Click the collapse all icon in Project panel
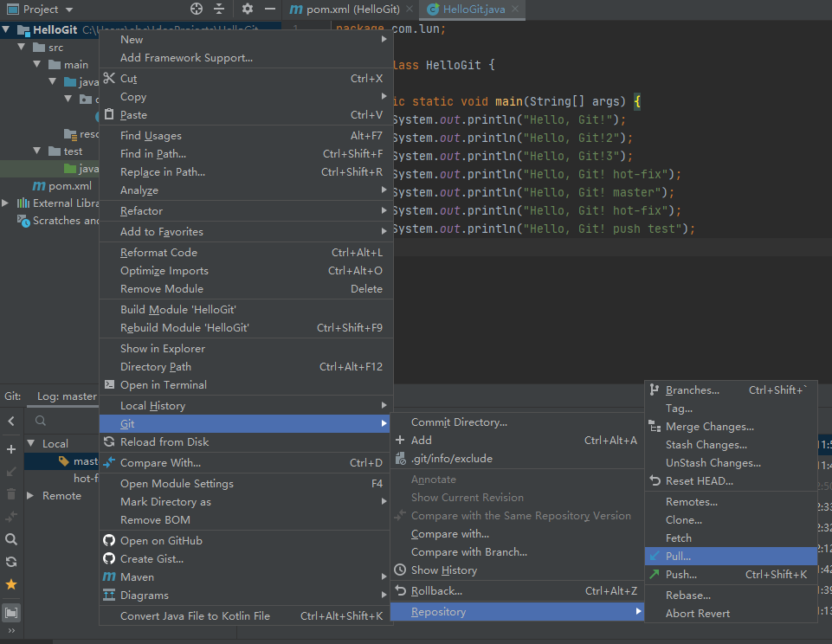832x644 pixels. tap(219, 9)
